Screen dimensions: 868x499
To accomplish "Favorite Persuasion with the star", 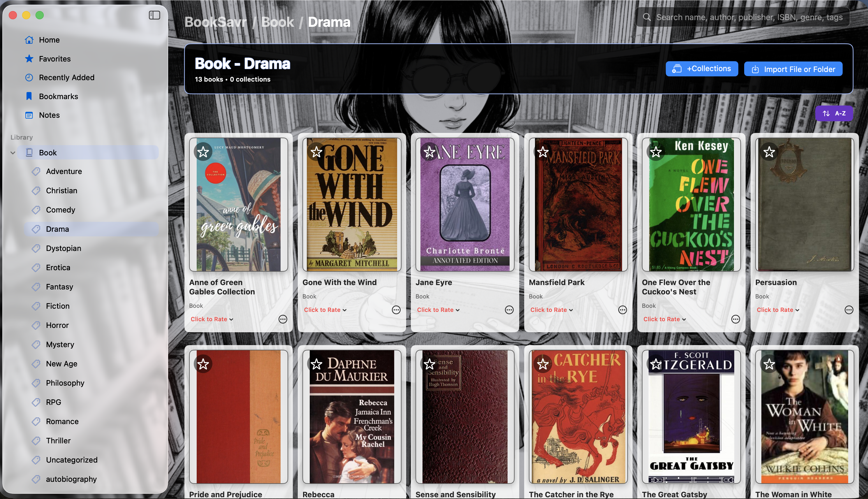I will 769,152.
